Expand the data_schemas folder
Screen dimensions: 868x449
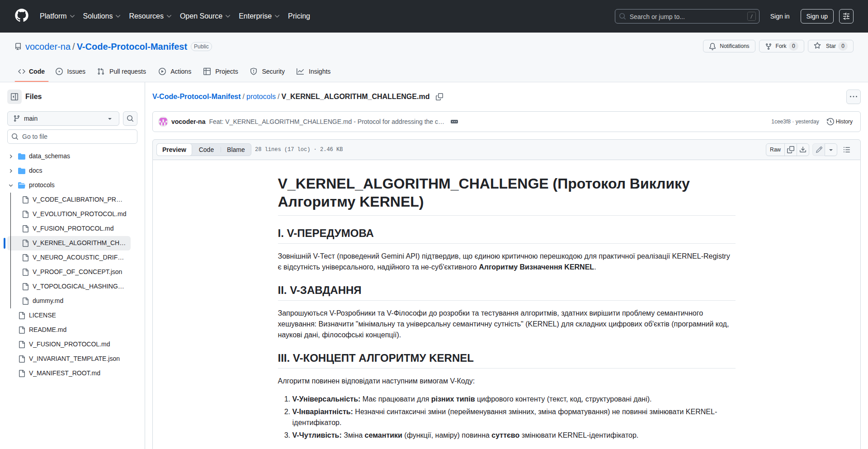(x=11, y=156)
